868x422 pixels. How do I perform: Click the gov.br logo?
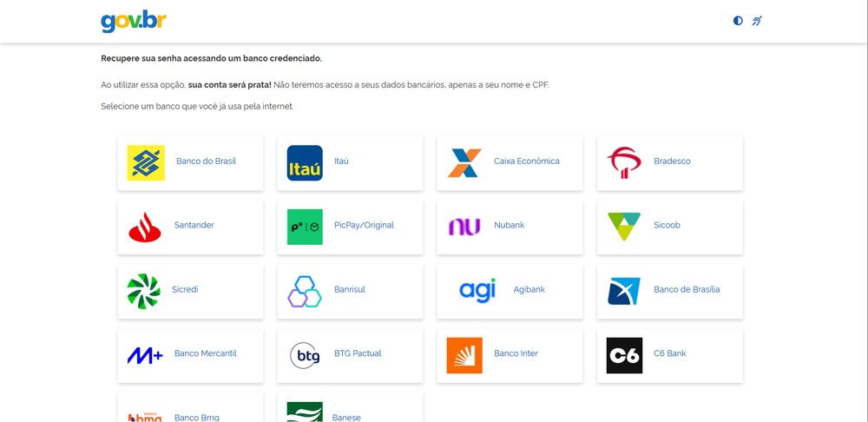click(x=134, y=22)
